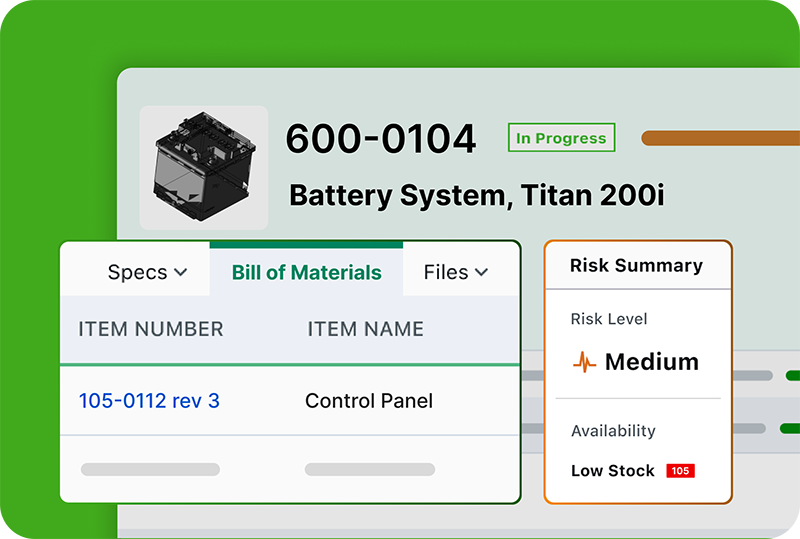
Task: Expand the Specs dropdown chevron
Action: (181, 273)
